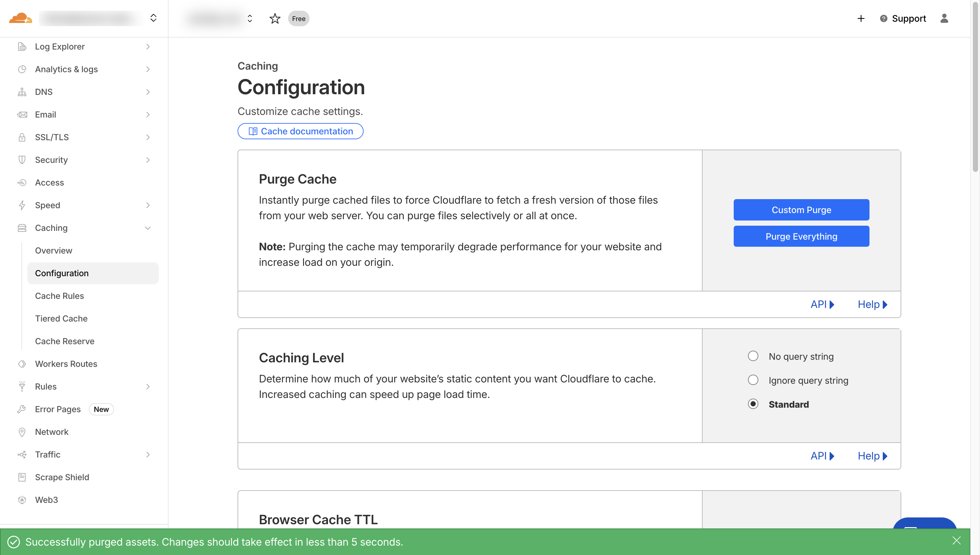Select the Speed lightning bolt icon
The height and width of the screenshot is (555, 980).
[22, 205]
